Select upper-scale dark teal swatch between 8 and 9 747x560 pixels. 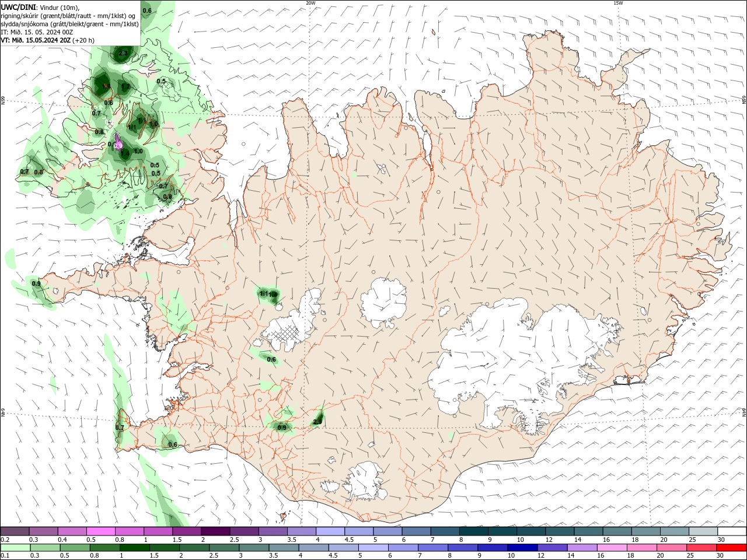[x=474, y=531]
